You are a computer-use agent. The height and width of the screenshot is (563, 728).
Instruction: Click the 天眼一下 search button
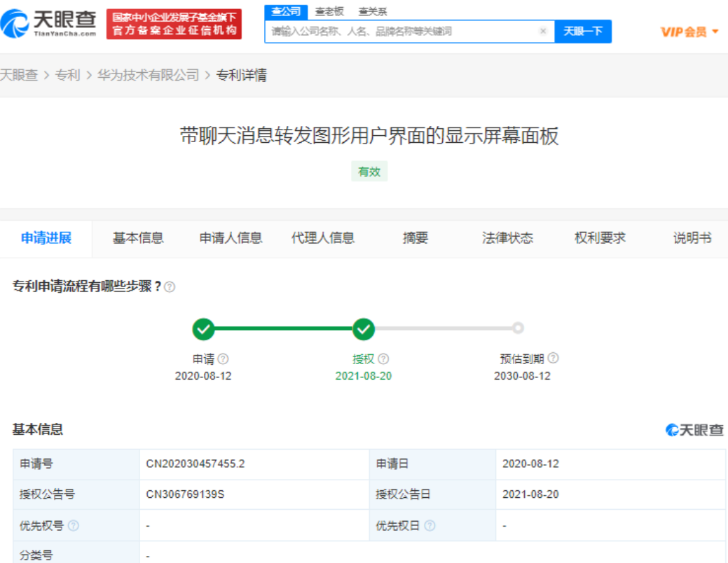click(583, 31)
